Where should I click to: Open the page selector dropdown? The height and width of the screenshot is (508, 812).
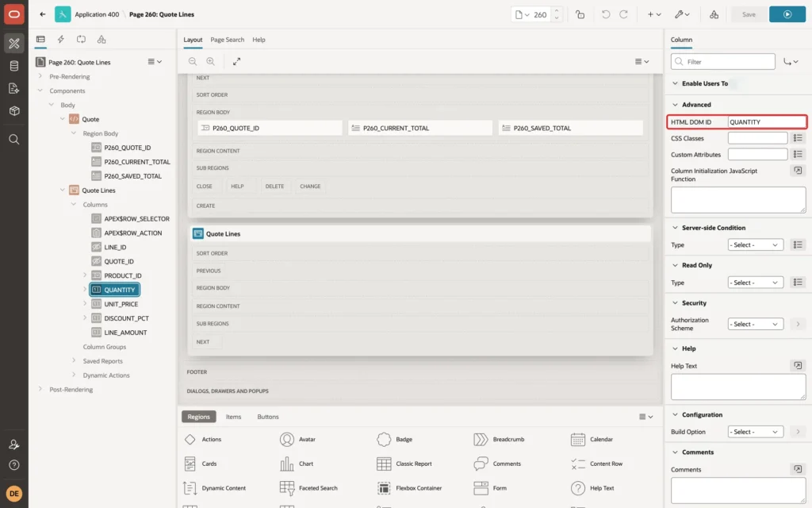[522, 14]
